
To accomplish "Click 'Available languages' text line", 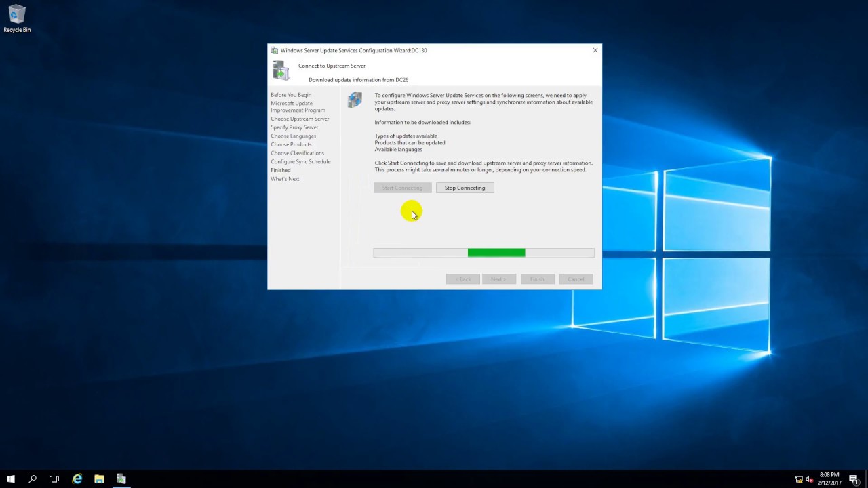I will point(398,150).
